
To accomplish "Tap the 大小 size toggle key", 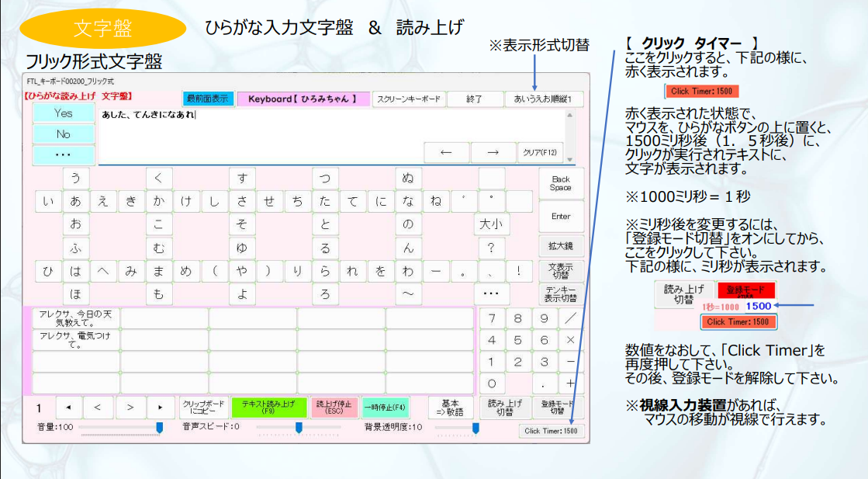I will (x=491, y=224).
